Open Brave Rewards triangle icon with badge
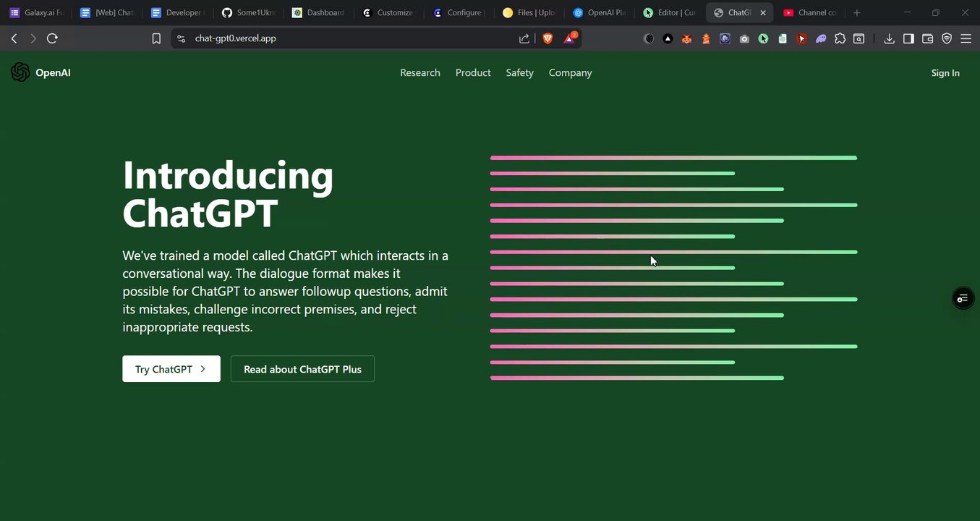The width and height of the screenshot is (980, 521). tap(570, 38)
